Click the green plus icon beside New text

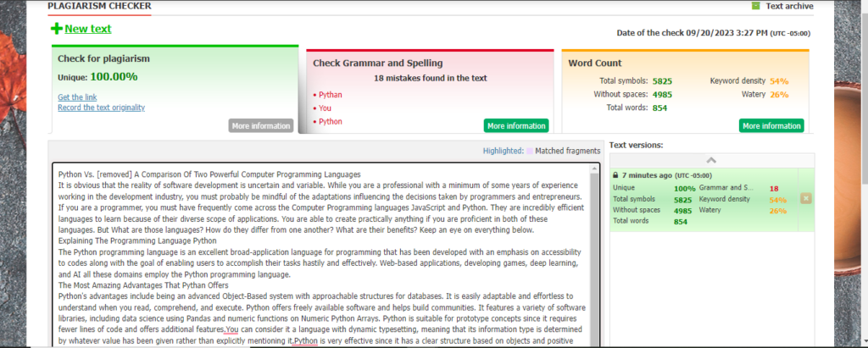point(57,30)
